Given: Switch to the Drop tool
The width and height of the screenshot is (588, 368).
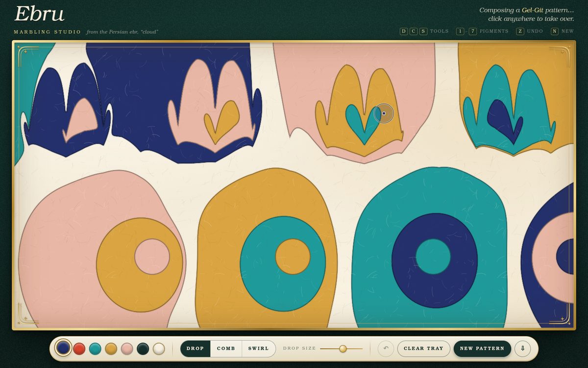Looking at the screenshot, I should coord(196,348).
